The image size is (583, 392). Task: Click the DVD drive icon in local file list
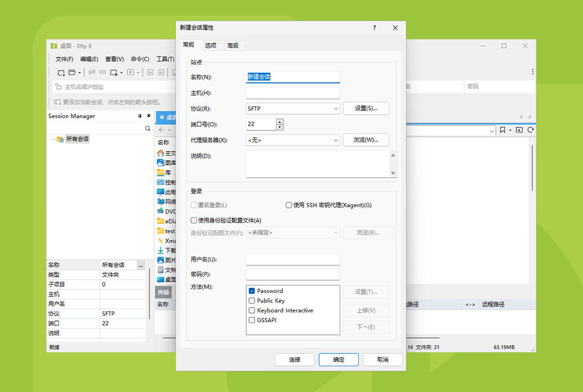click(x=161, y=211)
